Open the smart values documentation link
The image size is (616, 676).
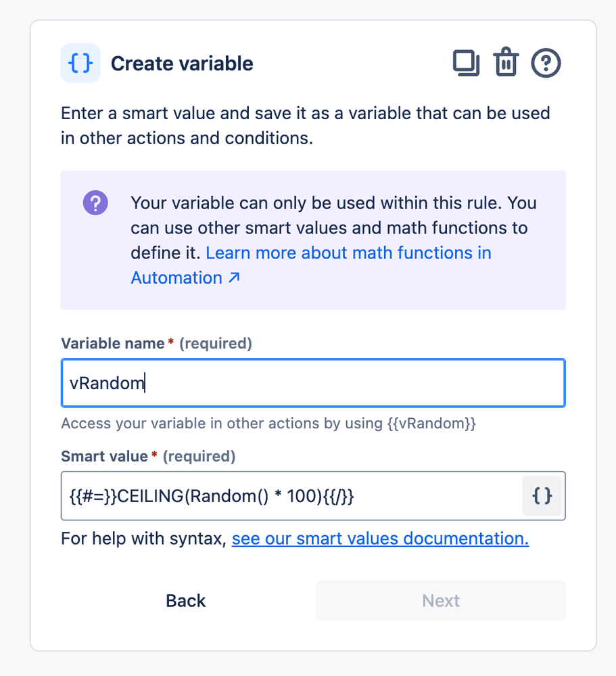click(x=379, y=538)
